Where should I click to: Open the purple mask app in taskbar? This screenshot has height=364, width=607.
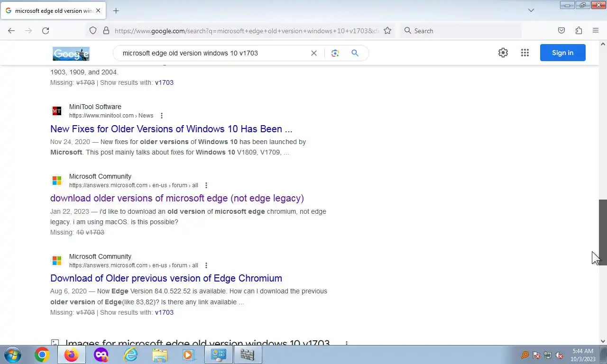[x=101, y=355]
